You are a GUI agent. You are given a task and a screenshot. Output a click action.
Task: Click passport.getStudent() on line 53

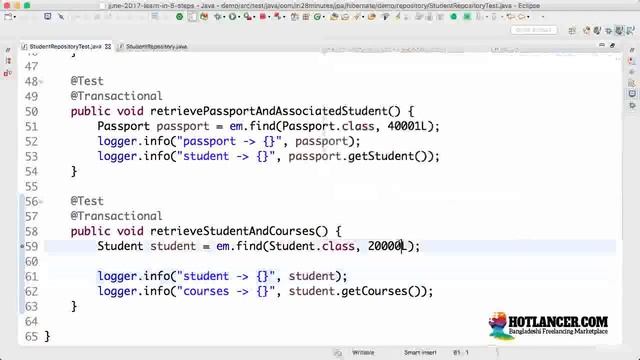pyautogui.click(x=358, y=156)
